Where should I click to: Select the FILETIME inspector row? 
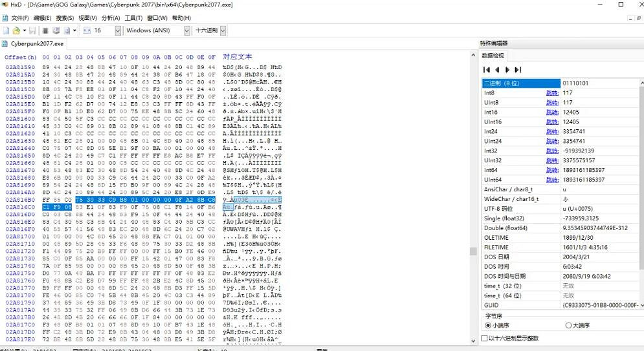tap(561, 248)
